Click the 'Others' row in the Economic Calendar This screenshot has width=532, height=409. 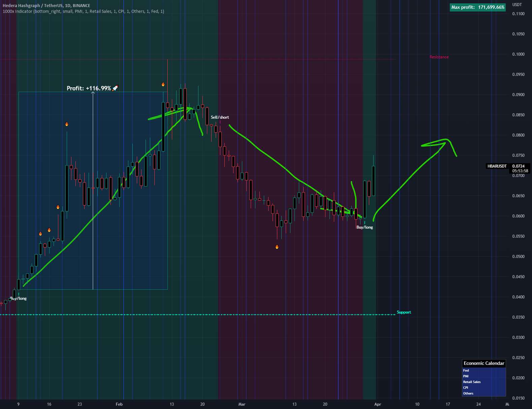(x=484, y=393)
